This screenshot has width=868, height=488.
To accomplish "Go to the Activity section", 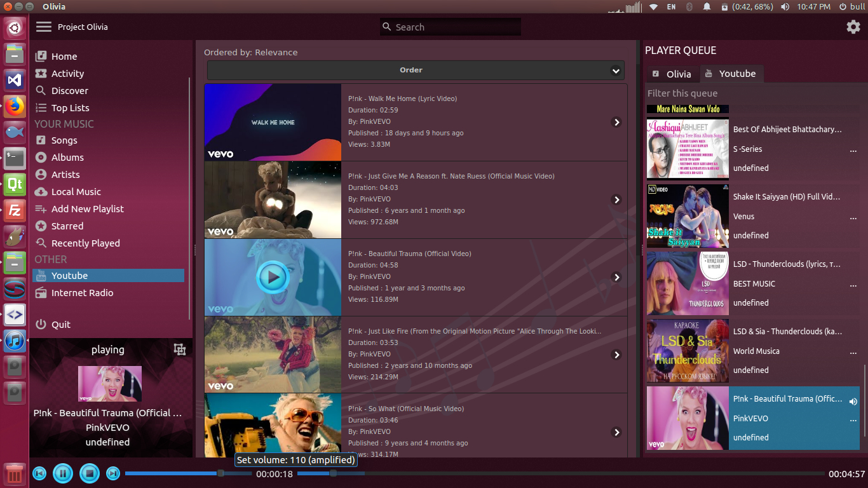I will [x=109, y=74].
